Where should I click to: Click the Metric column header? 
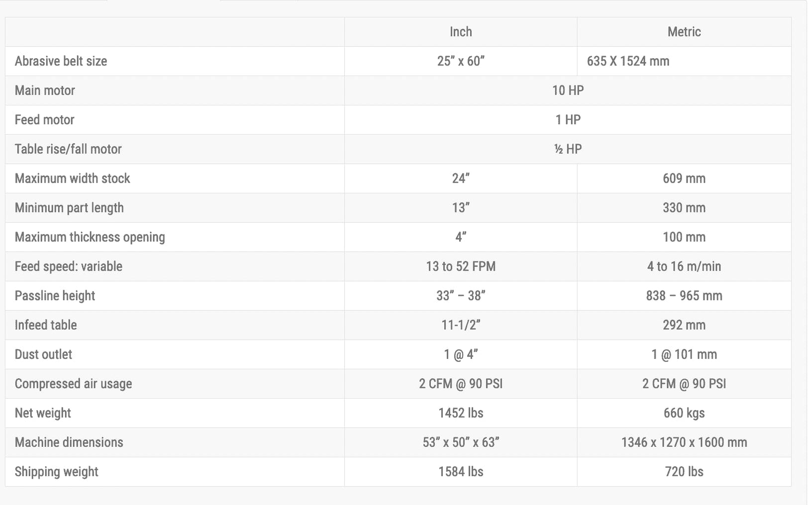(684, 32)
